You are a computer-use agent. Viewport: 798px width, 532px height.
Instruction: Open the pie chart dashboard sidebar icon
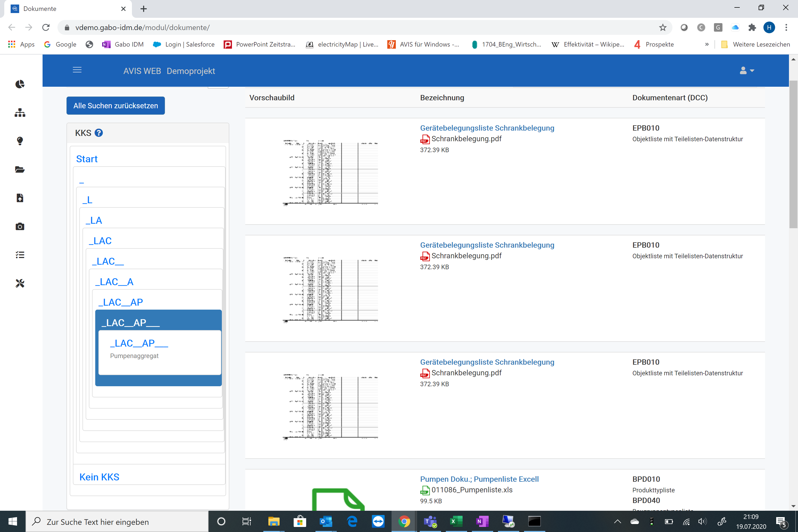click(x=20, y=84)
